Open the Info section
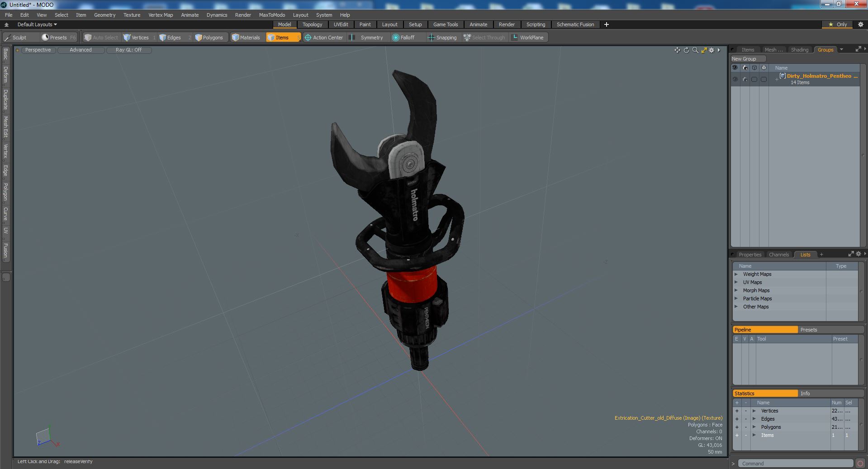The height and width of the screenshot is (469, 868). 831,393
